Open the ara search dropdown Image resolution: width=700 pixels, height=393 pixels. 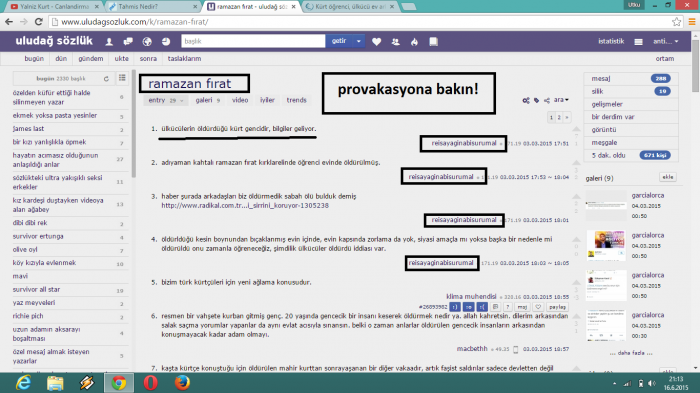561,100
